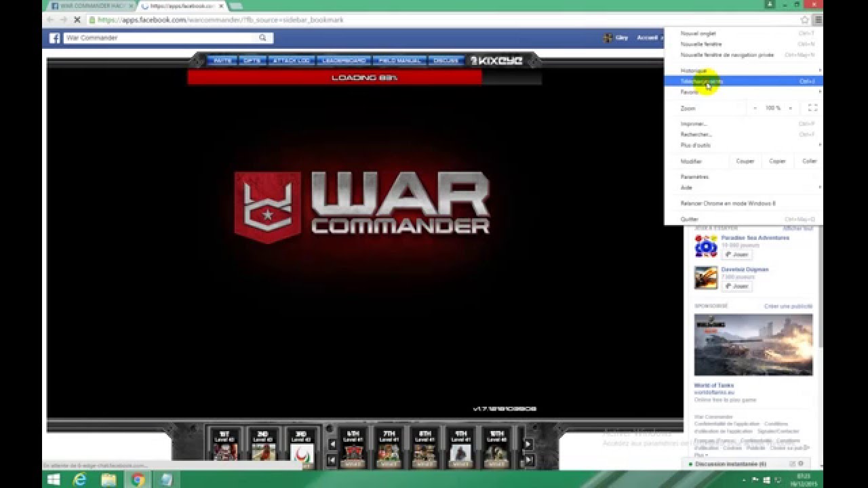
Task: Select Relancer Chrome en mode Windows 8
Action: point(743,203)
